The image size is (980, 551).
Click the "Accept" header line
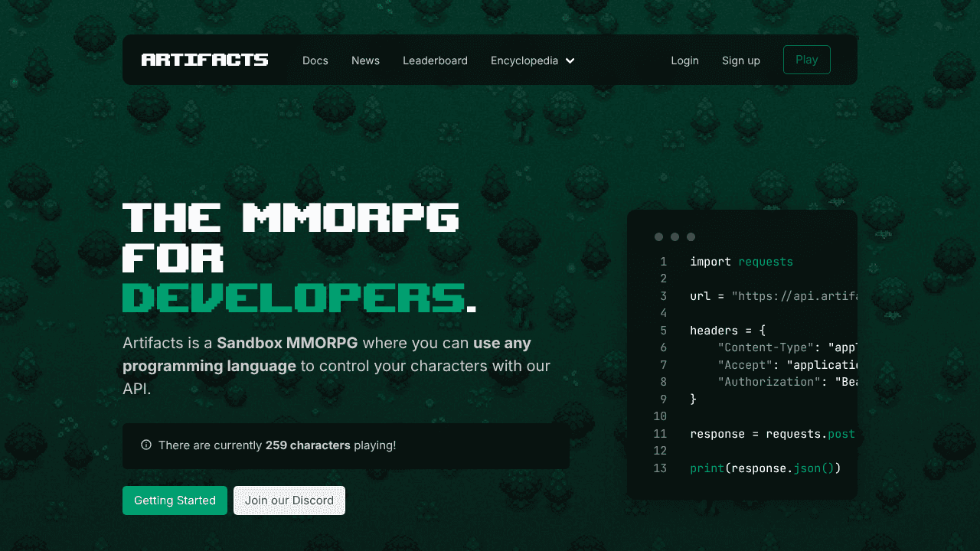(x=786, y=365)
